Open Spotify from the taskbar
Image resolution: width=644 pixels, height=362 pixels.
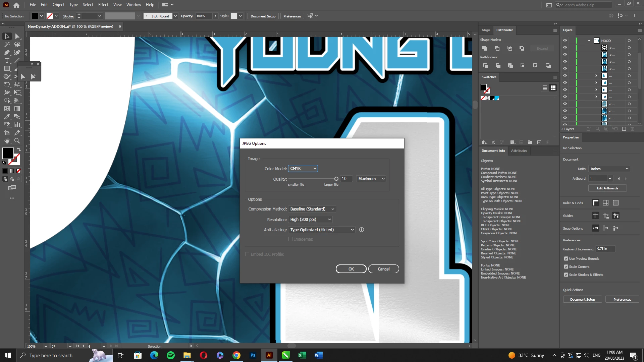[170, 355]
